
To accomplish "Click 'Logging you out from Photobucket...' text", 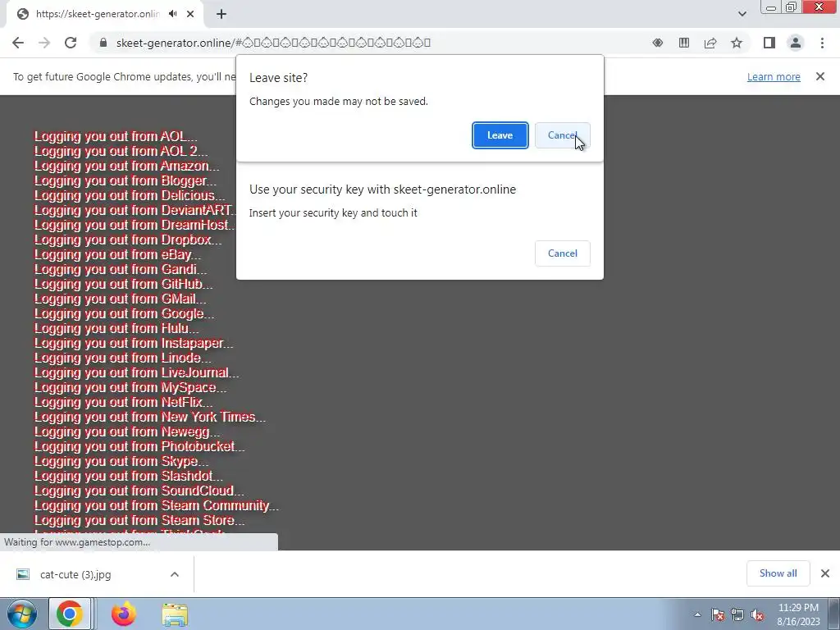I will pos(139,446).
